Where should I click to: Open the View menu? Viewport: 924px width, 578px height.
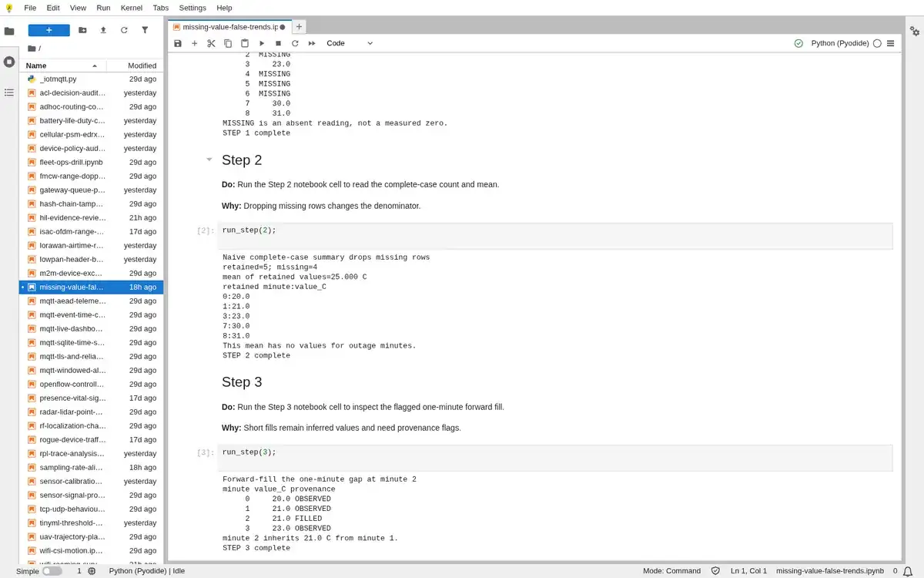pos(78,8)
